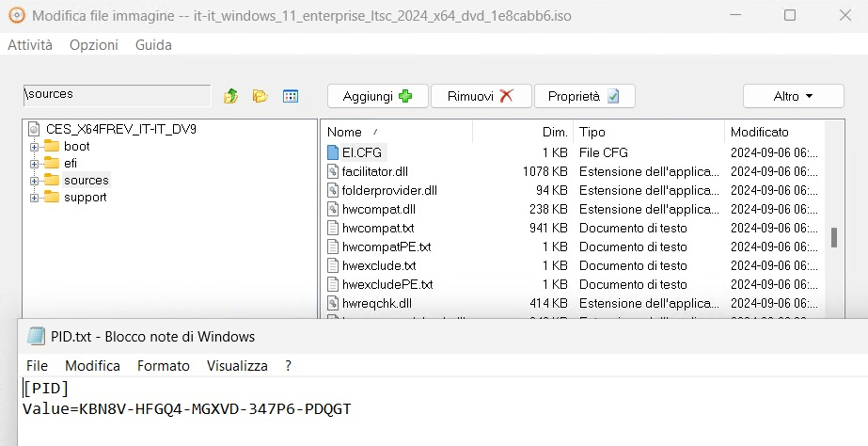Click the file list vertical scrollbar thumb

coord(834,237)
